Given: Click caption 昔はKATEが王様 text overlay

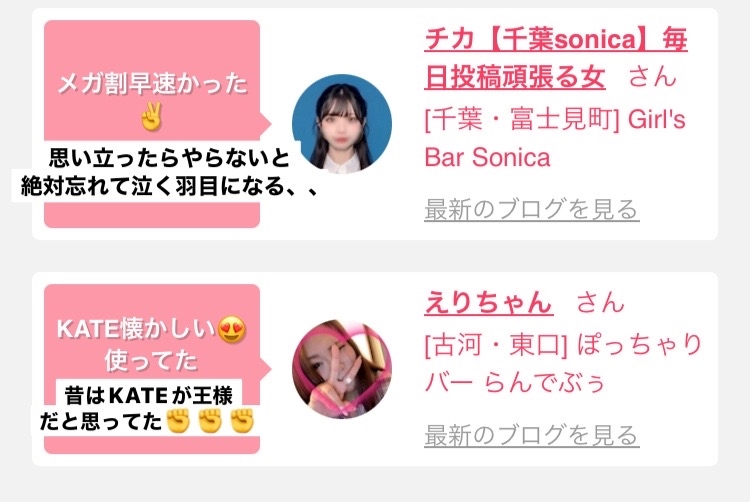Looking at the screenshot, I should coord(149,395).
